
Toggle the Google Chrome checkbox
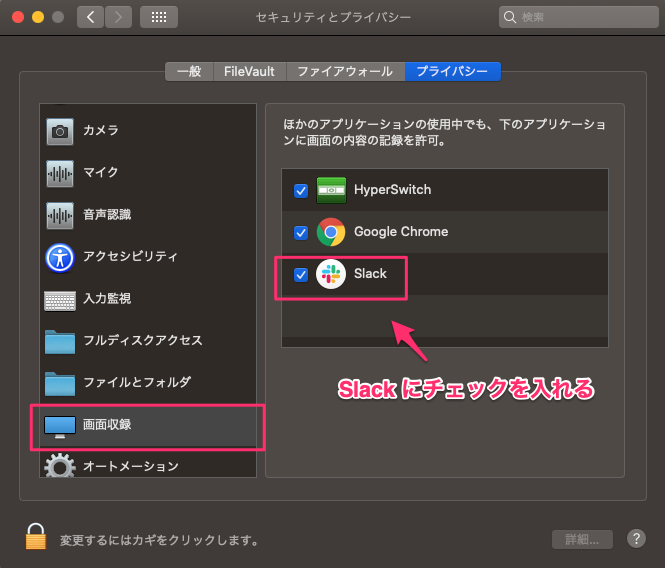pos(301,233)
